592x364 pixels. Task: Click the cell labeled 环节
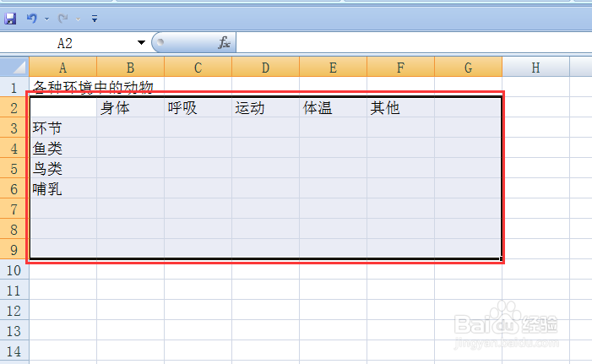tap(63, 128)
